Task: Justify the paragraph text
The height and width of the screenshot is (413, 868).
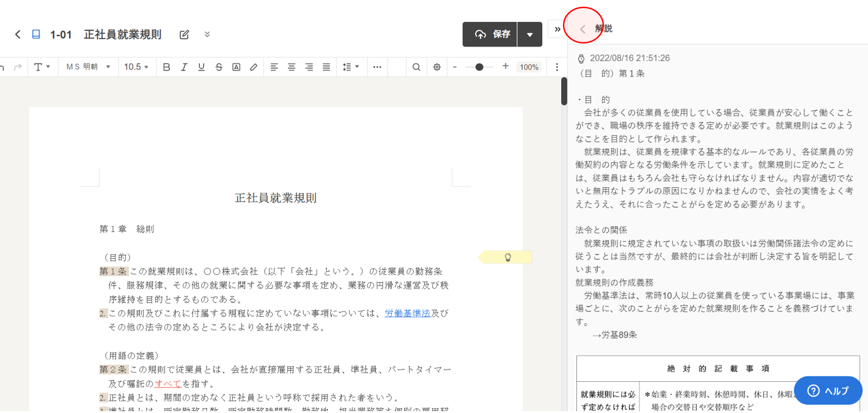Action: point(326,67)
